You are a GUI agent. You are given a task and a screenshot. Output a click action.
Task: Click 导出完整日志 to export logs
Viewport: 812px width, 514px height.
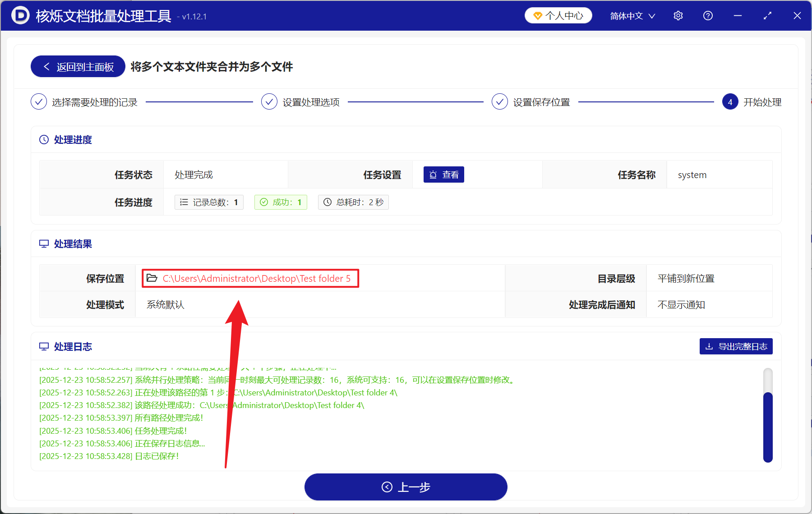(736, 346)
